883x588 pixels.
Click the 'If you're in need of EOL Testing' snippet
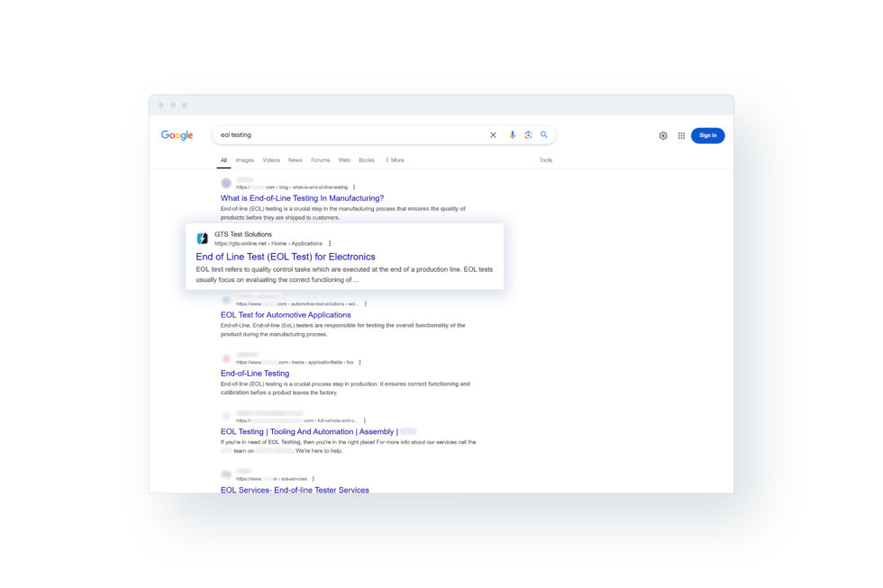348,447
